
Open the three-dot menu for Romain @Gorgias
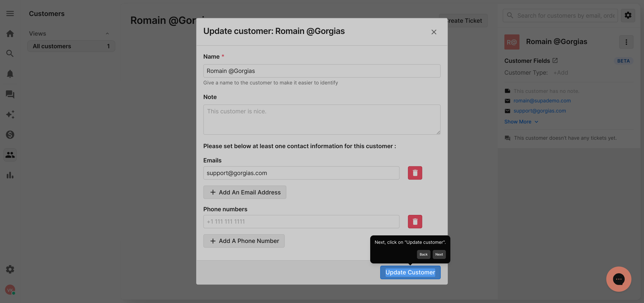(x=626, y=42)
